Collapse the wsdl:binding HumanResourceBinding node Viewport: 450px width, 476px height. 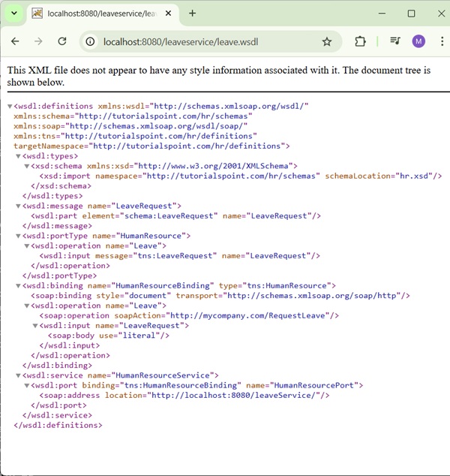coord(18,285)
